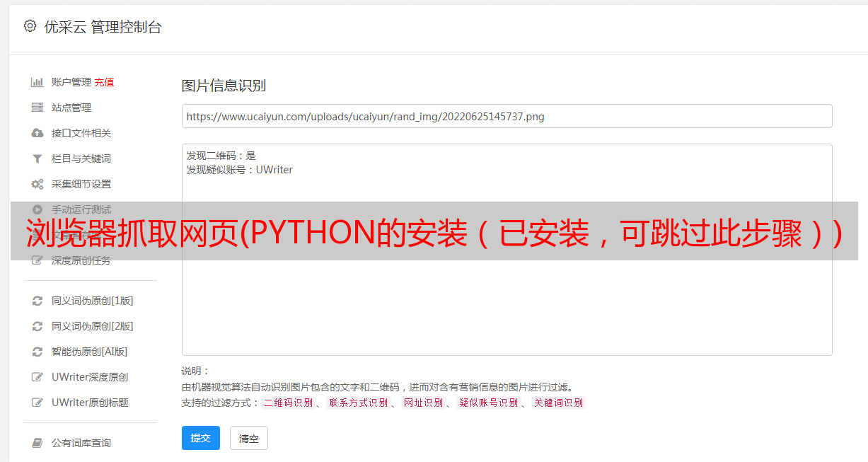Click the gear icon beside 优采云 管理控制台
This screenshot has height=462, width=868.
[30, 26]
